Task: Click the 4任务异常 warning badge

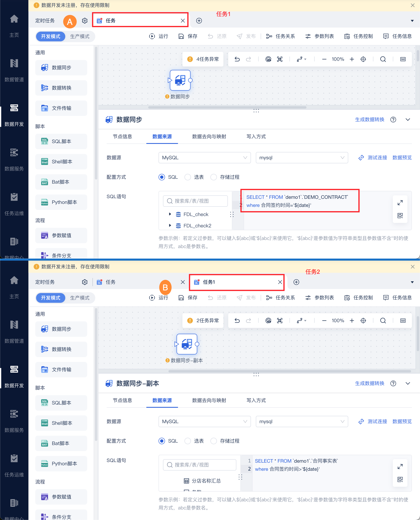Action: click(x=203, y=59)
